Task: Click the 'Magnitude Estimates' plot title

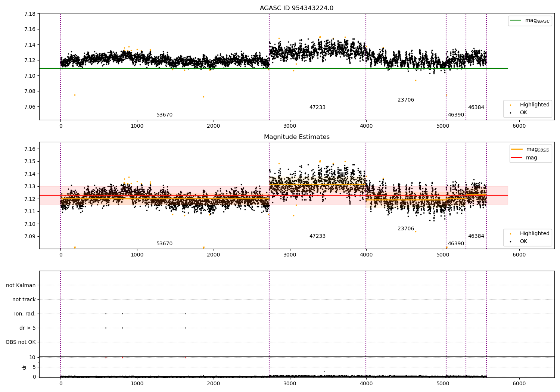Action: pyautogui.click(x=296, y=137)
